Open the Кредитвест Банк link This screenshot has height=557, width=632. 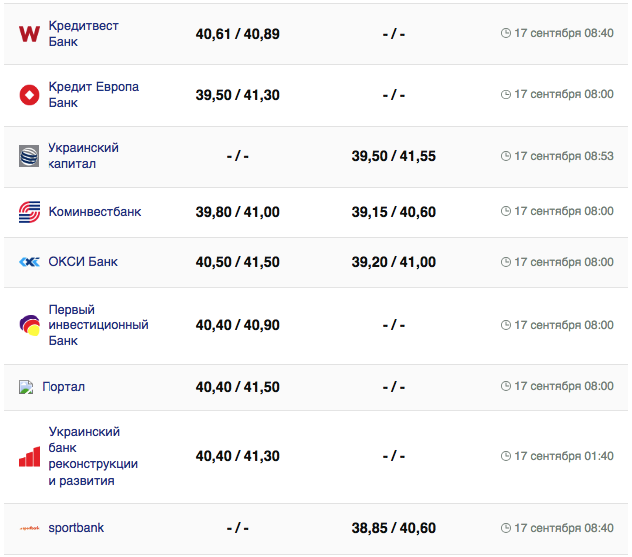(83, 33)
